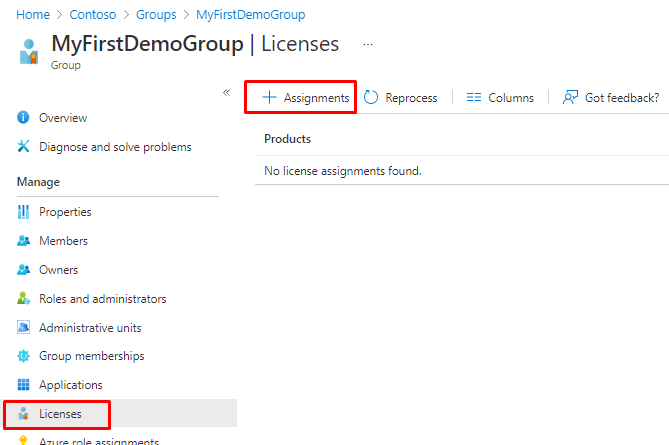Click the Properties bars icon
This screenshot has width=669, height=445.
point(24,212)
